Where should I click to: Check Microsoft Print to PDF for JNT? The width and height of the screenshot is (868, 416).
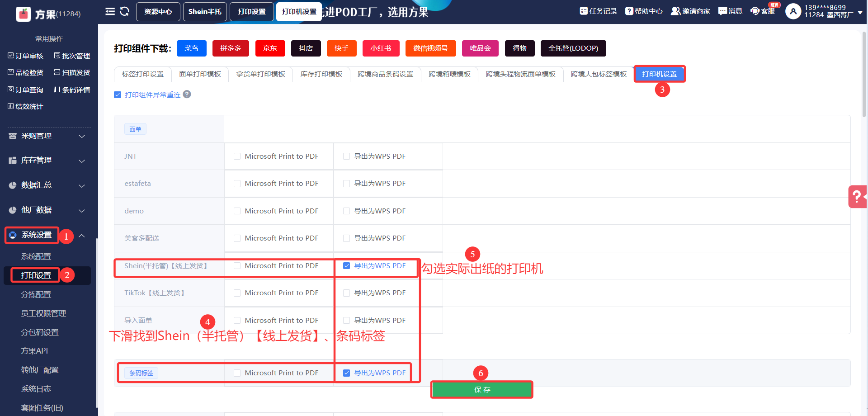pos(237,156)
